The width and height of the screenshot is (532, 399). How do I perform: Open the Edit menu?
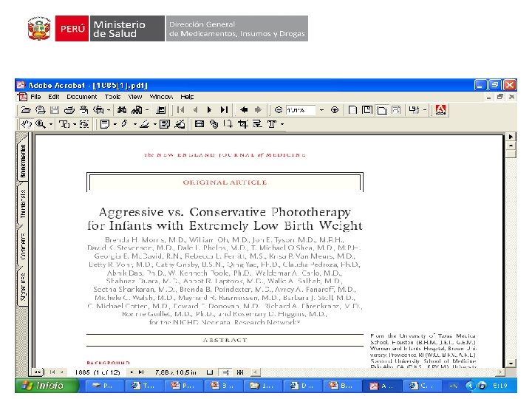coord(54,97)
